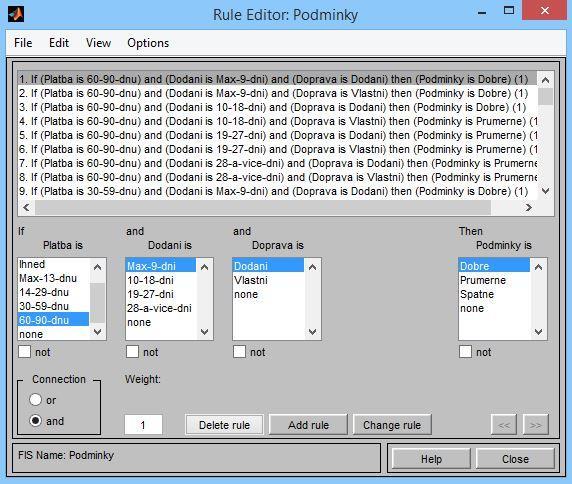Select 'Max-13-dnu' in the Platba list
The height and width of the screenshot is (484, 572).
click(x=53, y=278)
